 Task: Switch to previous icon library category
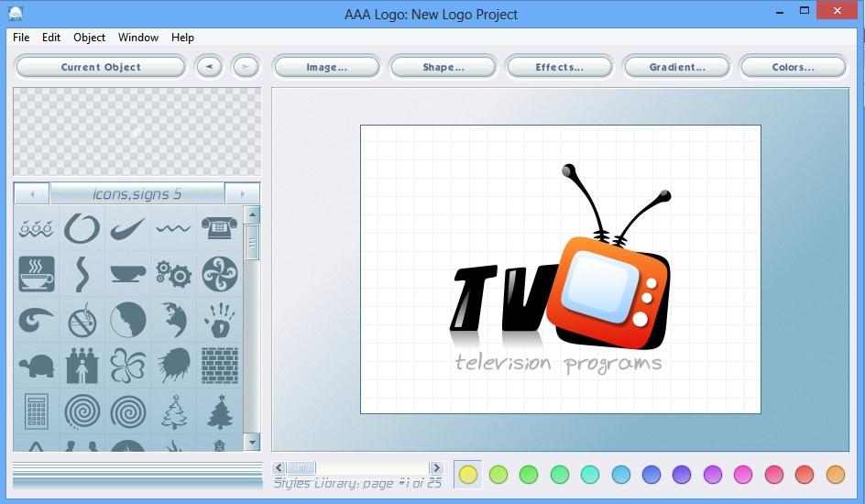click(x=31, y=193)
